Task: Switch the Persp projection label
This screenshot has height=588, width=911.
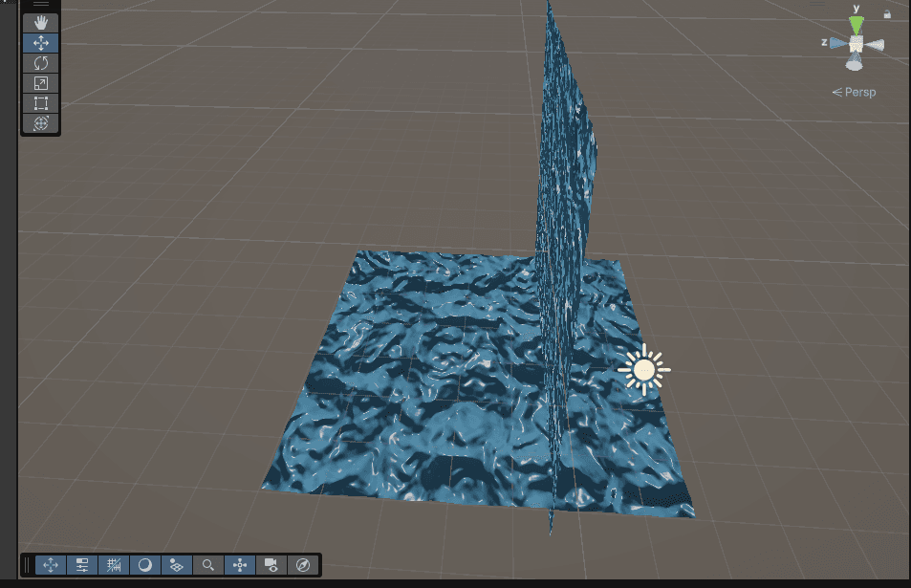Action: [854, 93]
